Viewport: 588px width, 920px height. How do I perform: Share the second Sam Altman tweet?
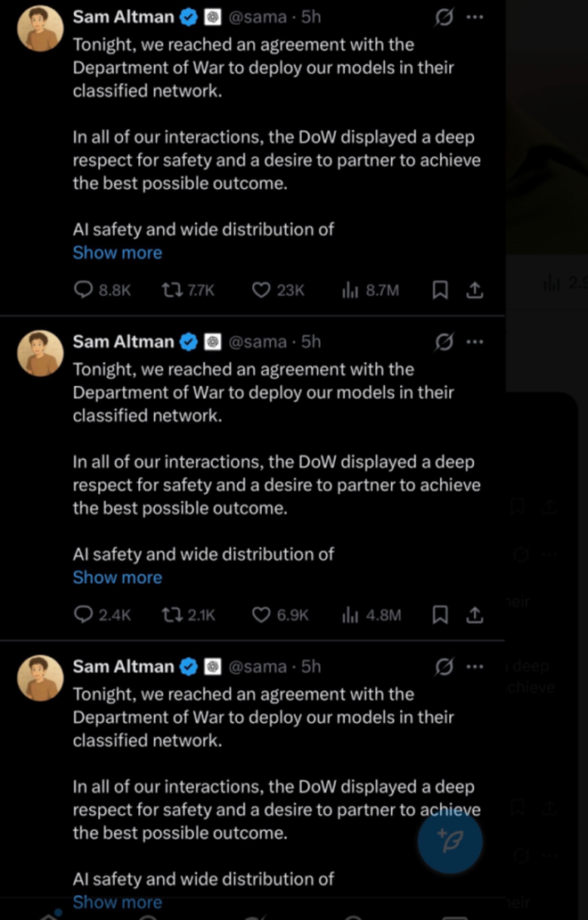[475, 614]
